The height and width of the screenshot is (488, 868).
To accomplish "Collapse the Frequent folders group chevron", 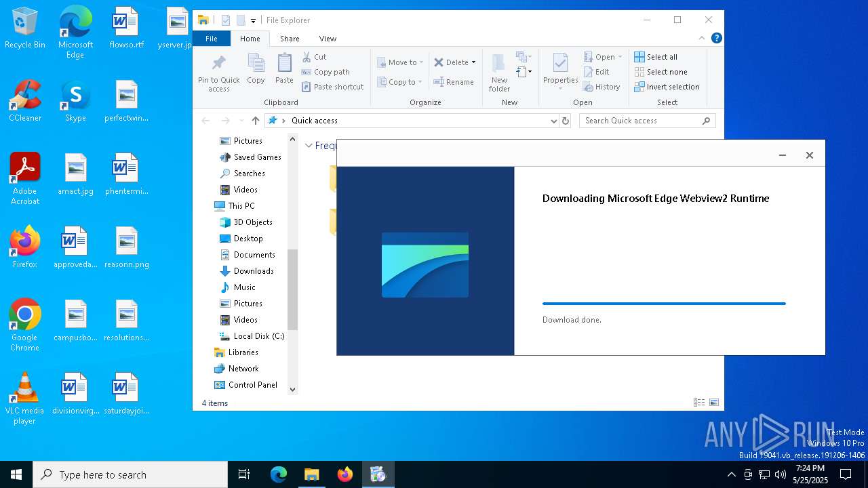I will tap(309, 146).
